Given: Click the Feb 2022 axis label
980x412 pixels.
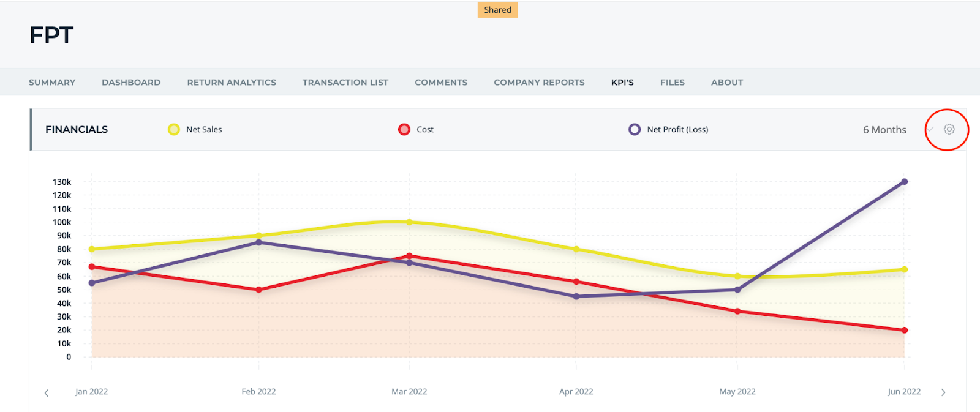Looking at the screenshot, I should tap(258, 392).
